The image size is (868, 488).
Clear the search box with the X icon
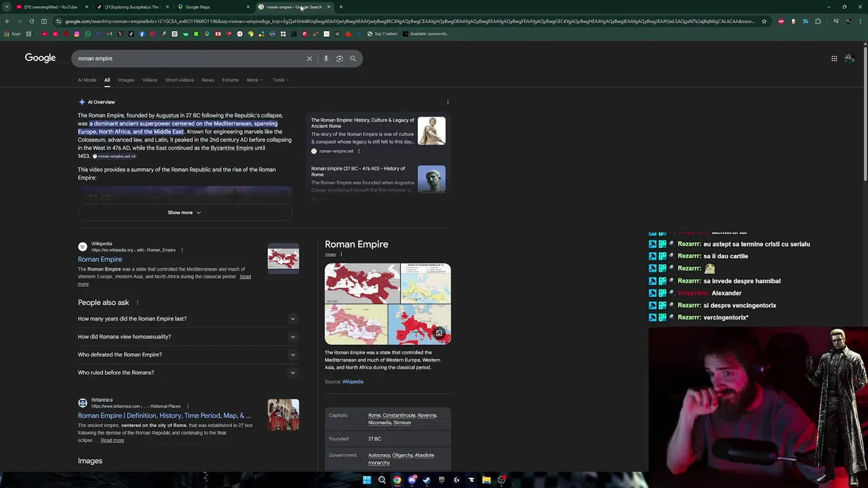[x=309, y=58]
